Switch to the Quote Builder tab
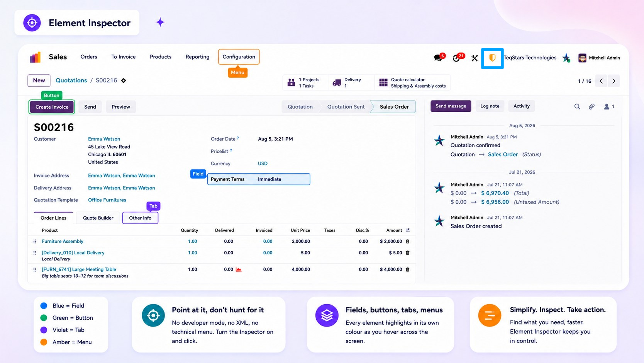 point(98,218)
